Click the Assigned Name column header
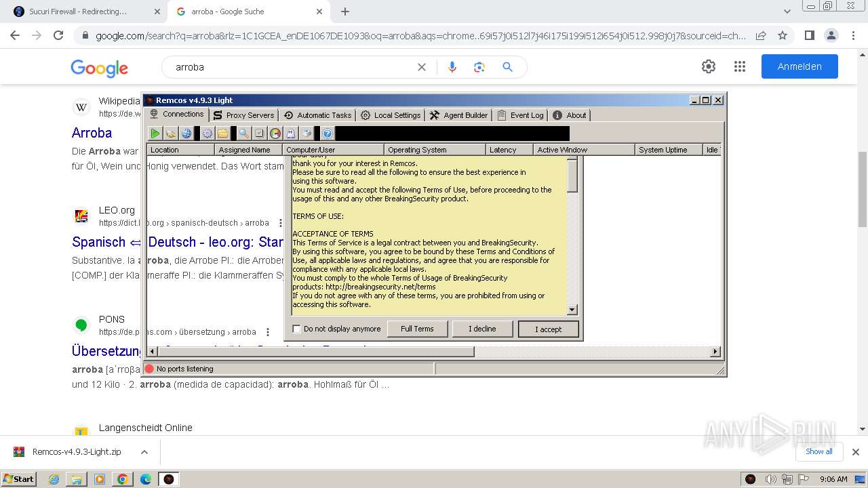868x488 pixels. [248, 150]
